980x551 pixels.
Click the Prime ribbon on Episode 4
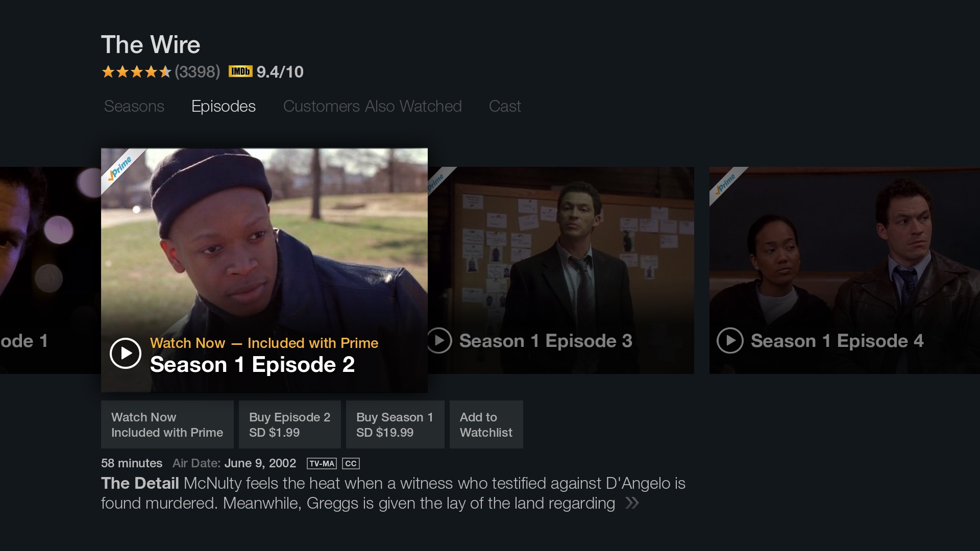pos(726,184)
